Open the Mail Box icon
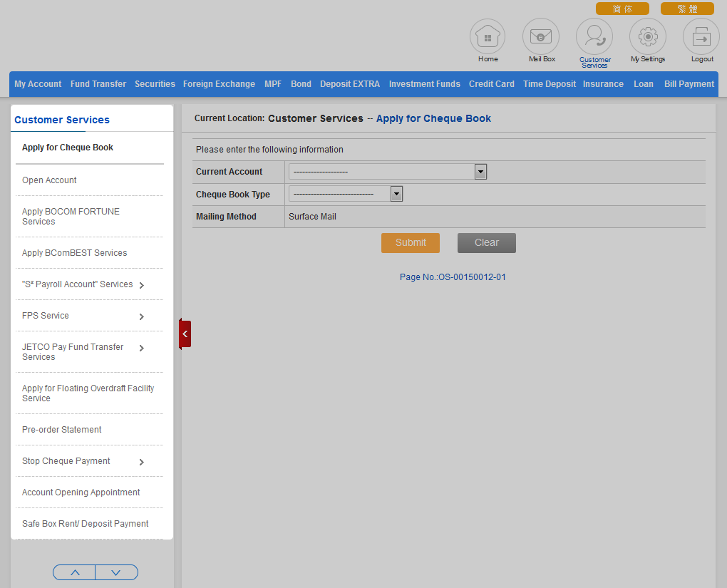727x588 pixels. 541,37
